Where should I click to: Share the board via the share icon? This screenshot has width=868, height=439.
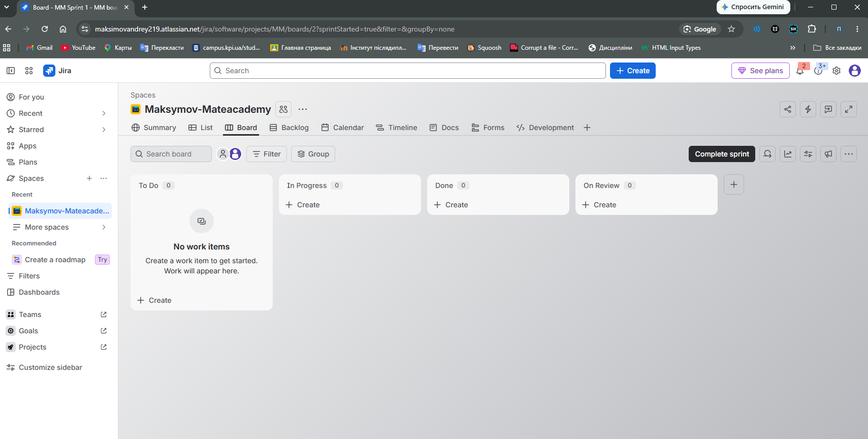(788, 109)
